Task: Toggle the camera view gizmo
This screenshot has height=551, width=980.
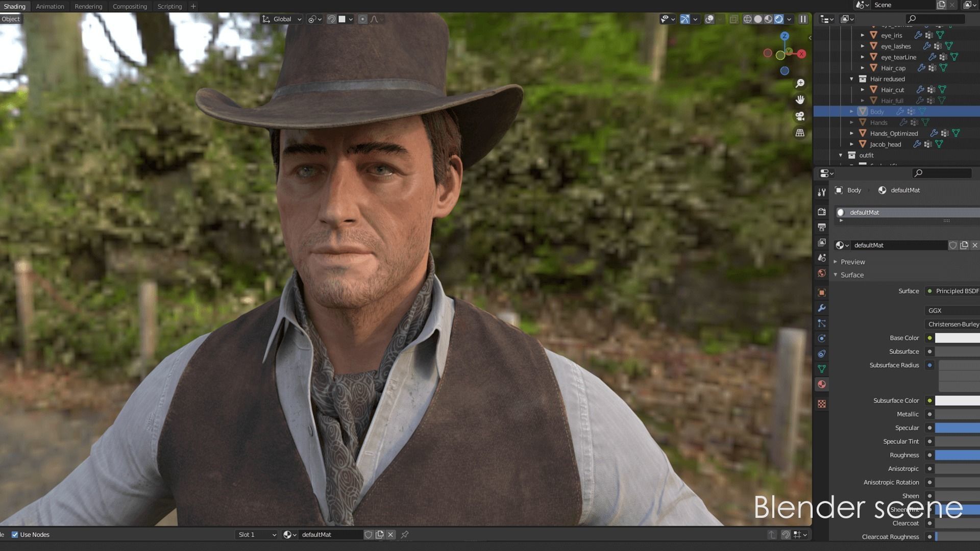Action: 800,116
